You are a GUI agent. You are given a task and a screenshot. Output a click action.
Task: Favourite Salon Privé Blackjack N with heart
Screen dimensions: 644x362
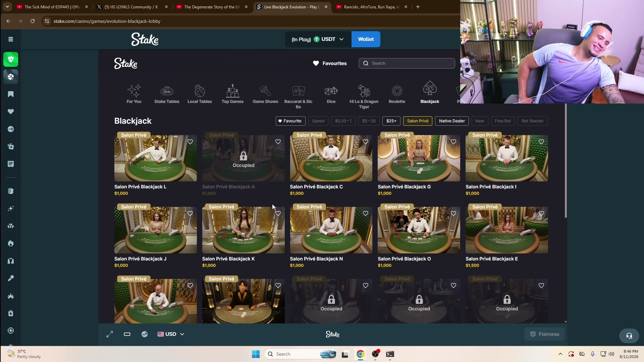click(x=366, y=214)
